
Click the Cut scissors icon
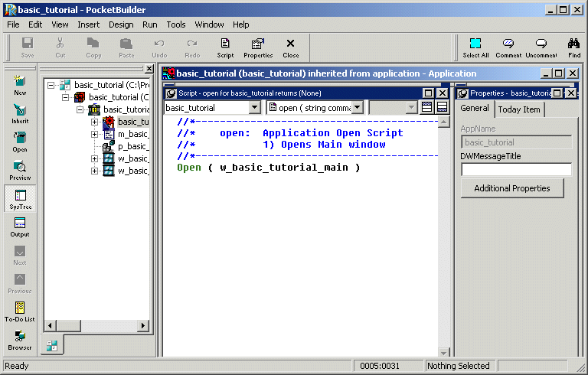click(x=60, y=47)
